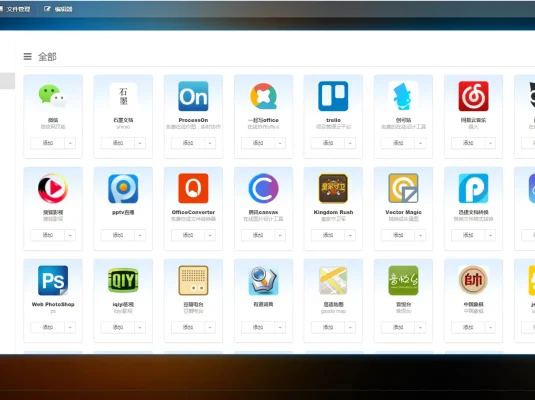Open dropdown arrow on the Vector Magic card
Screen dimensions: 535x400
pos(420,235)
